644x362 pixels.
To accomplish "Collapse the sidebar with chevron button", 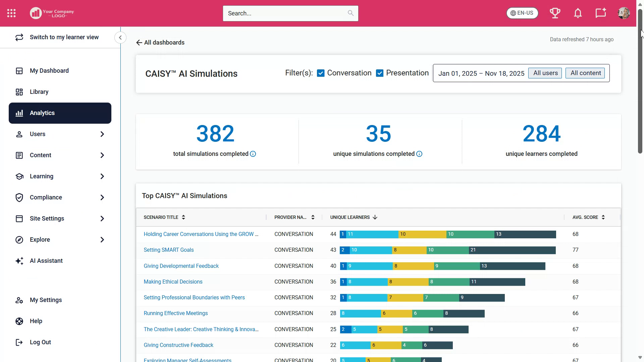I will pyautogui.click(x=120, y=38).
